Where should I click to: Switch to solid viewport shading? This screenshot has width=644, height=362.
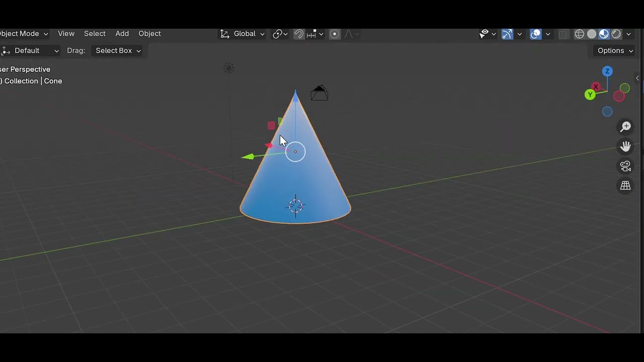pyautogui.click(x=592, y=34)
